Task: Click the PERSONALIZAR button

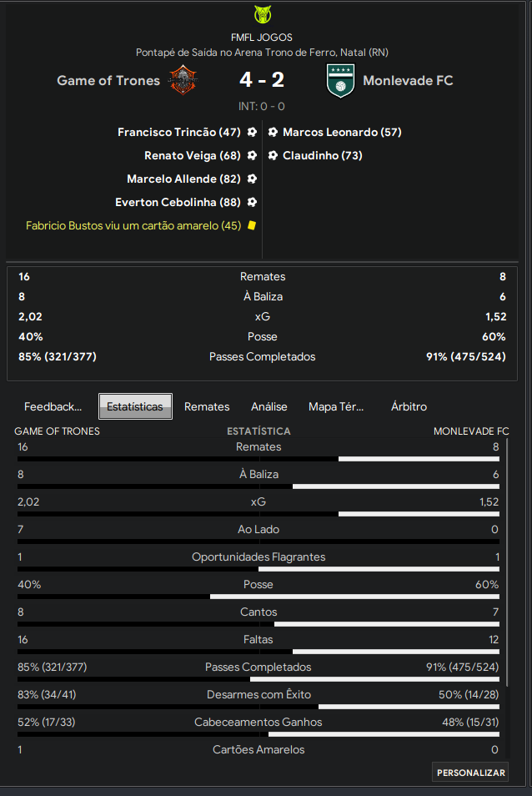Action: point(469,772)
